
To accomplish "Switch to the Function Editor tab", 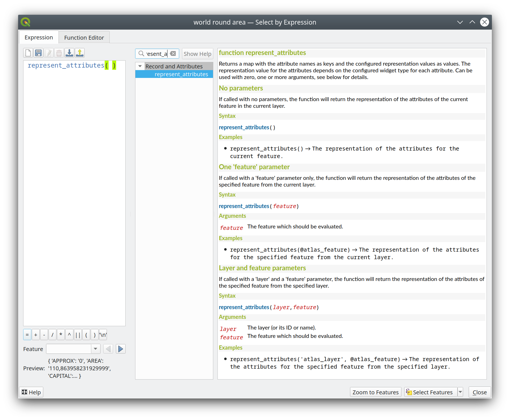I will (84, 38).
